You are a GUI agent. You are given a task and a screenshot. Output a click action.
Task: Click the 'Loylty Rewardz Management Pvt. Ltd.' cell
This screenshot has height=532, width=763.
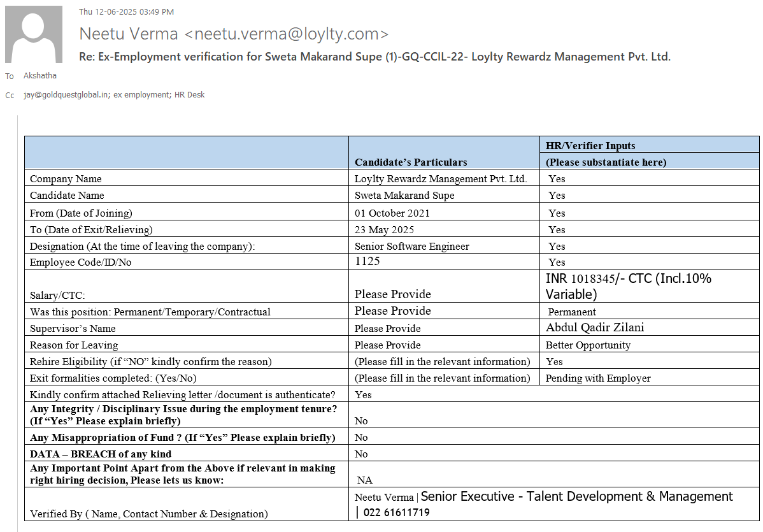click(441, 179)
